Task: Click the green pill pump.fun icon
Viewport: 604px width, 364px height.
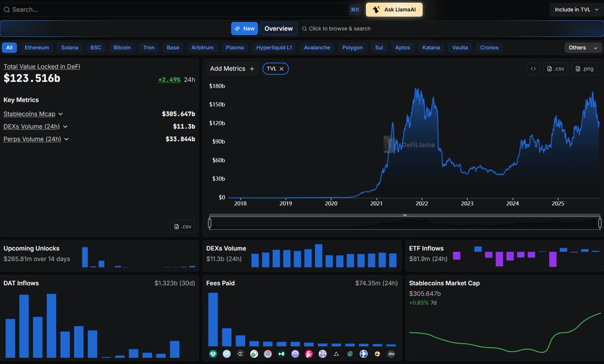Action: 254,354
